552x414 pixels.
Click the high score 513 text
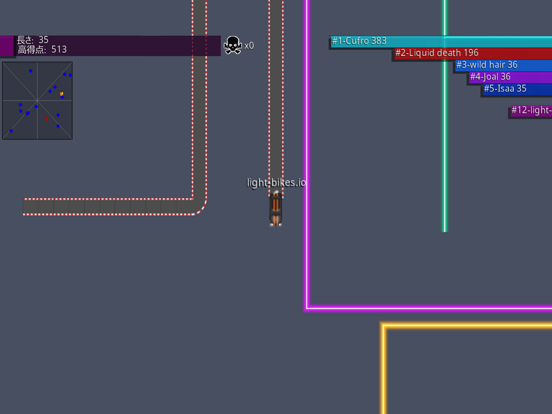click(x=42, y=50)
